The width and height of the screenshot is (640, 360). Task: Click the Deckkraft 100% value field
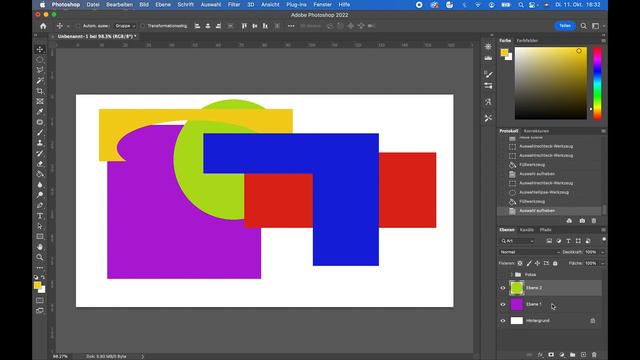click(x=591, y=252)
